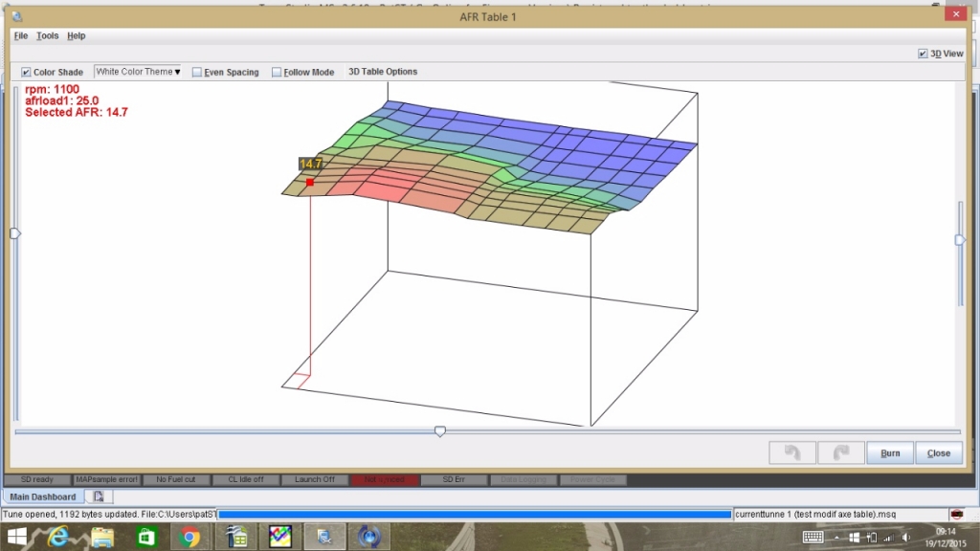Image resolution: width=980 pixels, height=551 pixels.
Task: Launch Google Chrome from taskbar
Action: pyautogui.click(x=189, y=537)
